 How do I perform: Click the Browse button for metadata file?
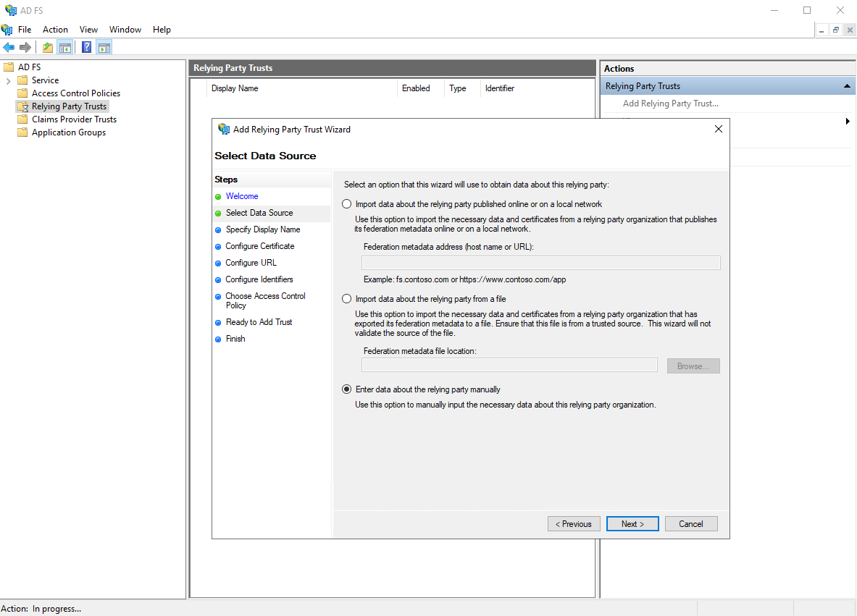click(x=693, y=366)
